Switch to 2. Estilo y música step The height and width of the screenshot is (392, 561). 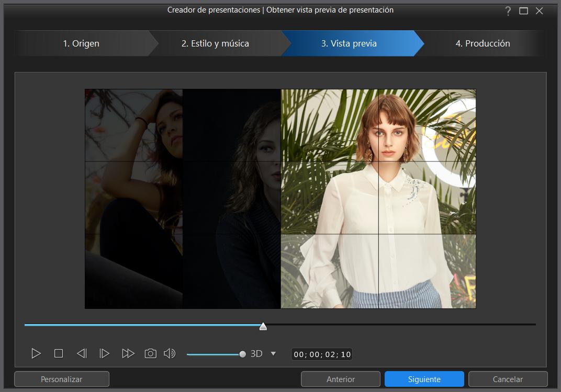(215, 43)
